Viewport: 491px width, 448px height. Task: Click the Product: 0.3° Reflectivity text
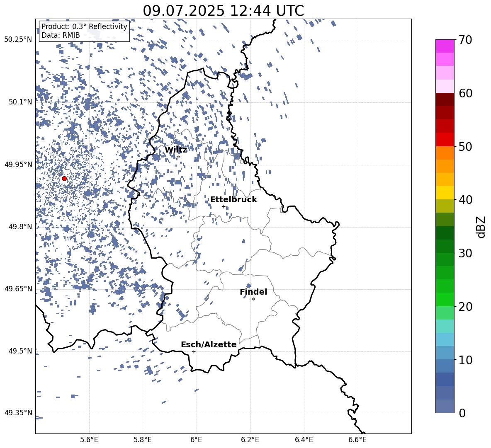click(x=84, y=27)
